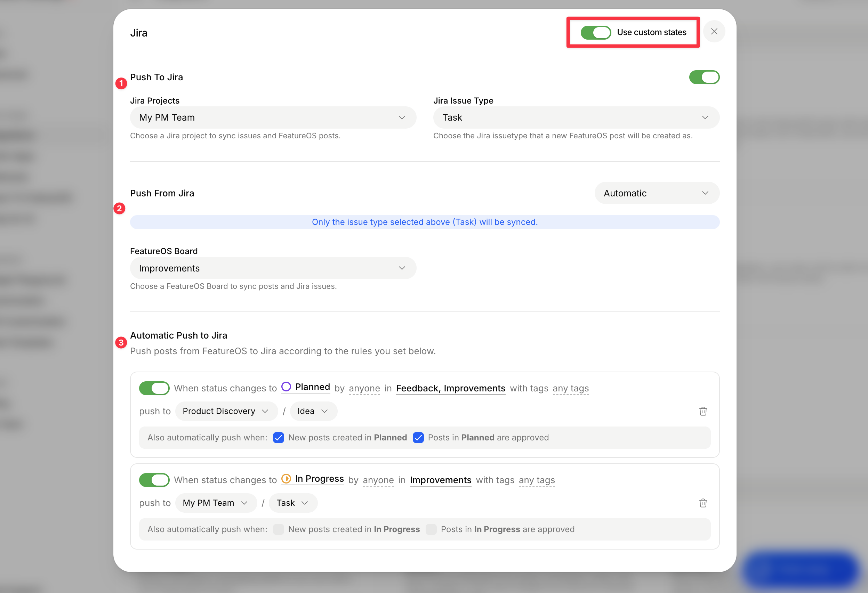Change 'anyone' in the In Progress rule
Image resolution: width=868 pixels, height=593 pixels.
(x=378, y=480)
